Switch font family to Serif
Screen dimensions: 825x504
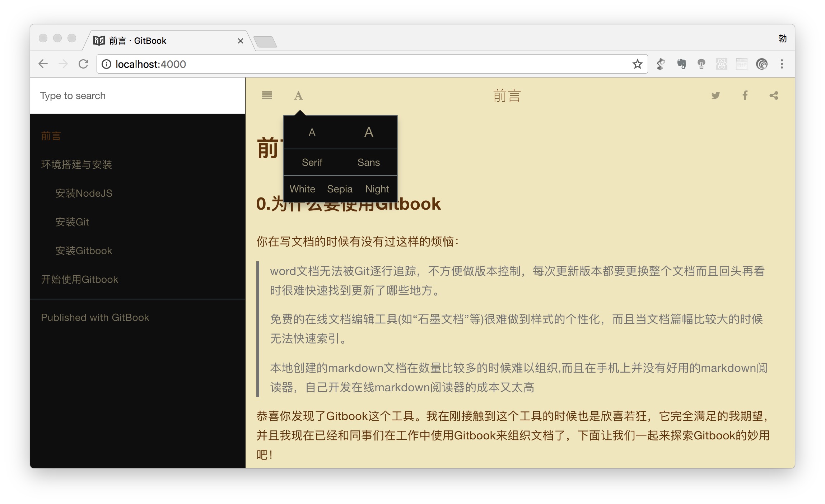[x=312, y=163]
